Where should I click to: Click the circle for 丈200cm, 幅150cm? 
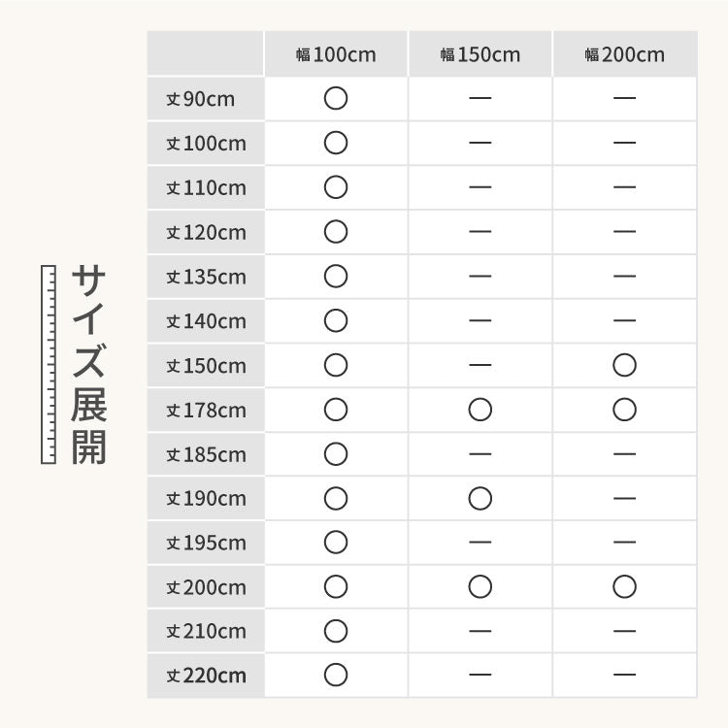tap(480, 587)
